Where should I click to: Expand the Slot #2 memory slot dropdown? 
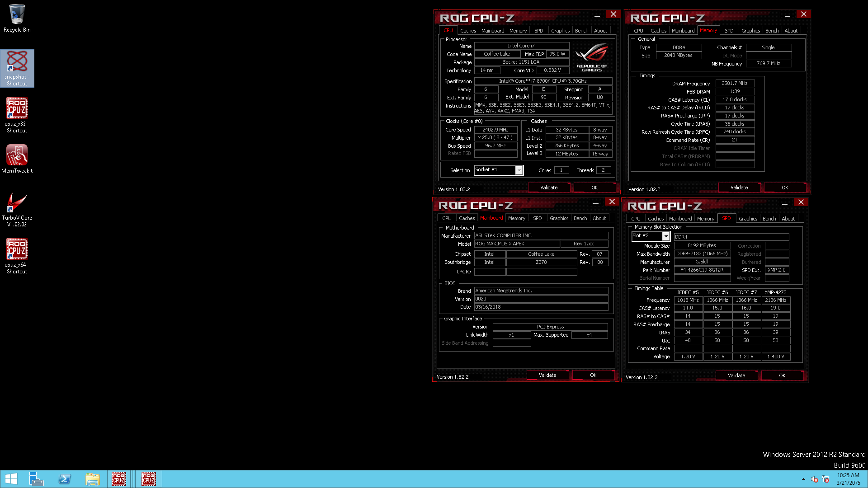(x=666, y=236)
